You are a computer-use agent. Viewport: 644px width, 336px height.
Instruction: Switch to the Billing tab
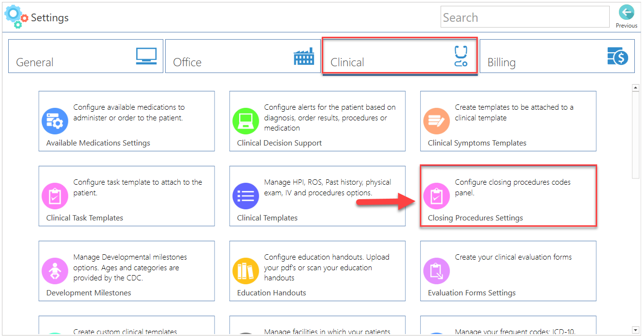pyautogui.click(x=557, y=56)
